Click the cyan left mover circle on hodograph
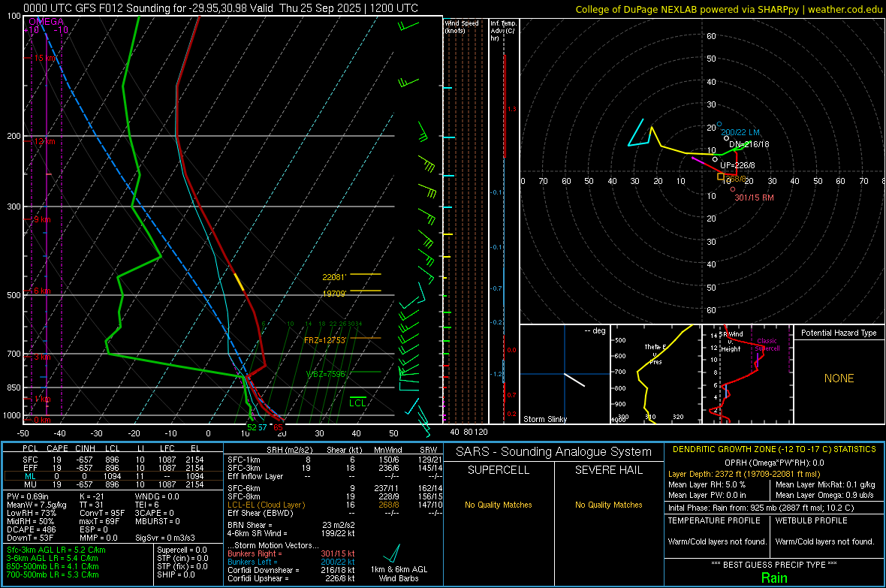This screenshot has width=886, height=588. point(719,124)
